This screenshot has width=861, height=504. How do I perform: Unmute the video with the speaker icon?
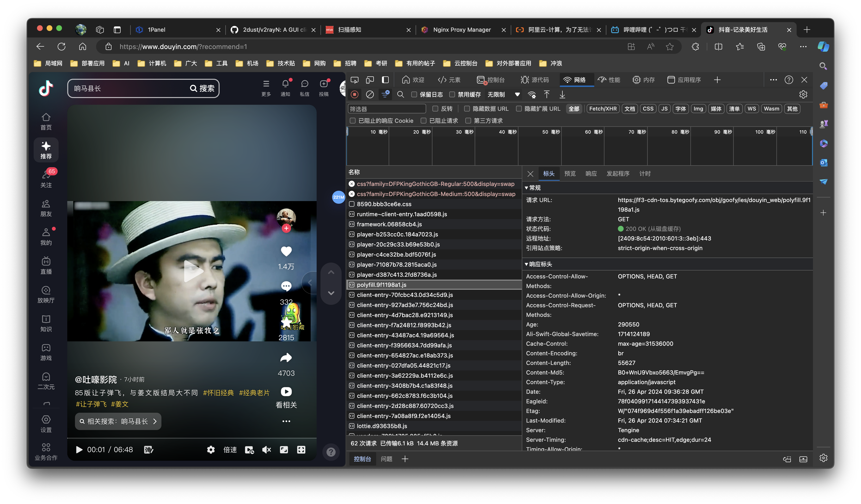pyautogui.click(x=266, y=450)
